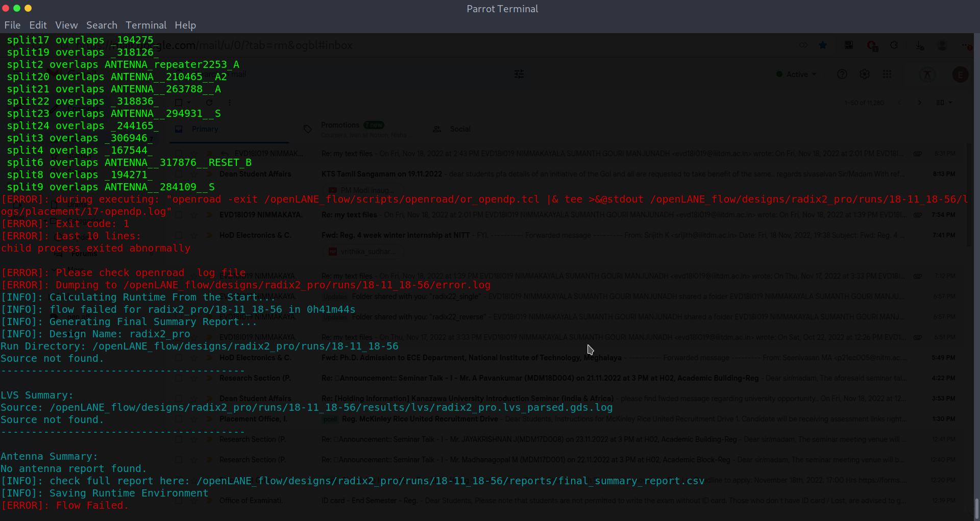Image resolution: width=980 pixels, height=521 pixels.
Task: Switch to the Promotions tab
Action: coord(340,125)
